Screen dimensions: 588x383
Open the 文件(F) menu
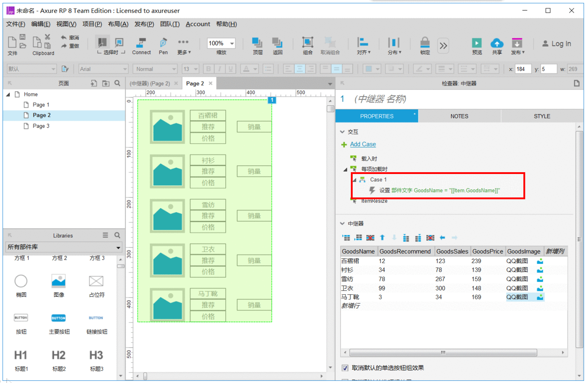click(x=16, y=24)
